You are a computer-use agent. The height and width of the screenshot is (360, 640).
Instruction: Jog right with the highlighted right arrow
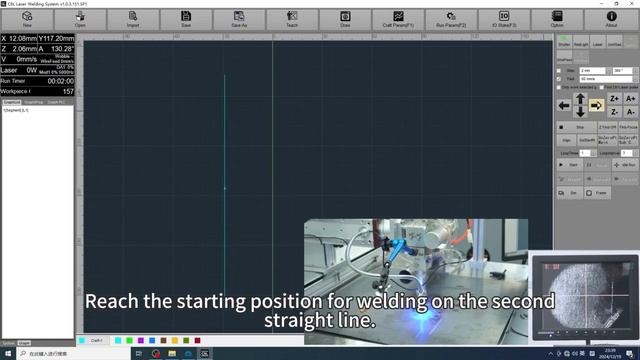[596, 106]
